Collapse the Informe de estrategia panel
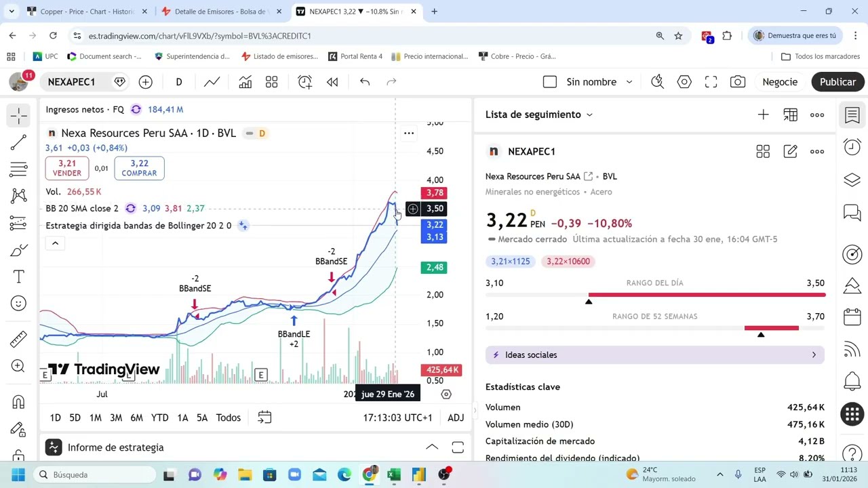 pos(432,447)
